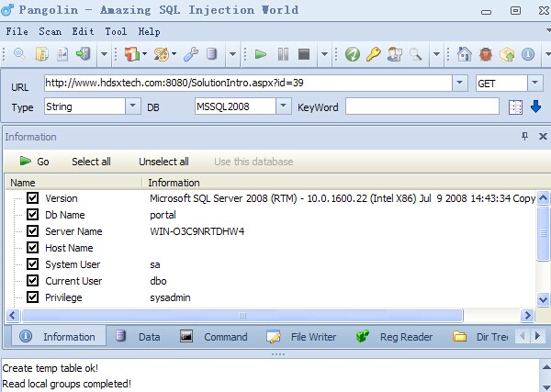Switch to the File Writer tab
The height and width of the screenshot is (392, 551).
pyautogui.click(x=301, y=337)
